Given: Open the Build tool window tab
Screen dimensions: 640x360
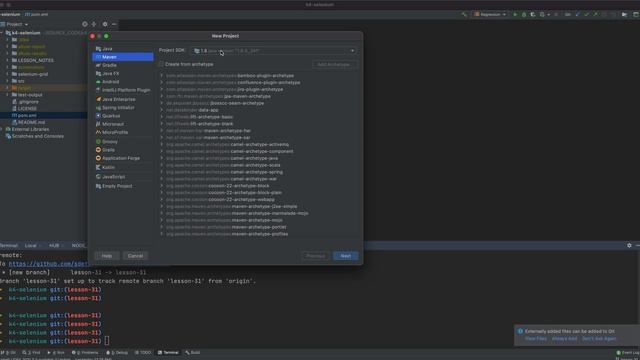Looking at the screenshot, I should point(193,352).
